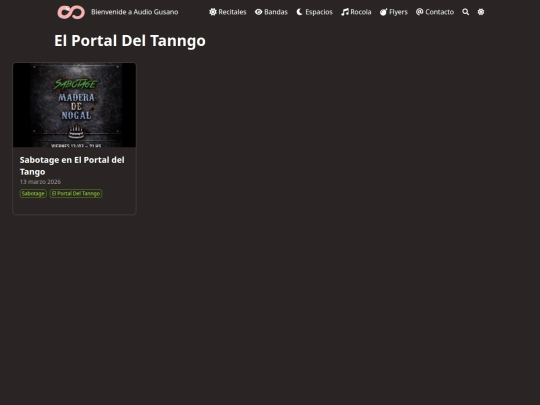Select the El Portal Del Tanngo tag

click(x=76, y=194)
